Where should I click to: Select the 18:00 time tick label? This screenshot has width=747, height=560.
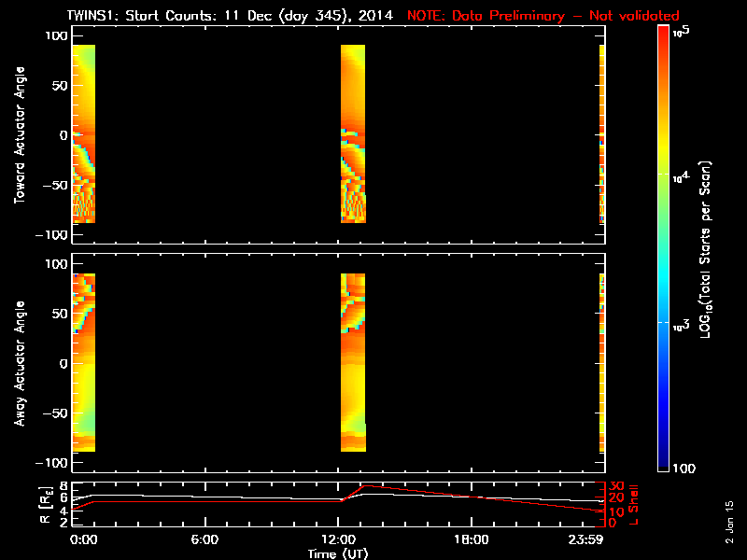(x=471, y=539)
